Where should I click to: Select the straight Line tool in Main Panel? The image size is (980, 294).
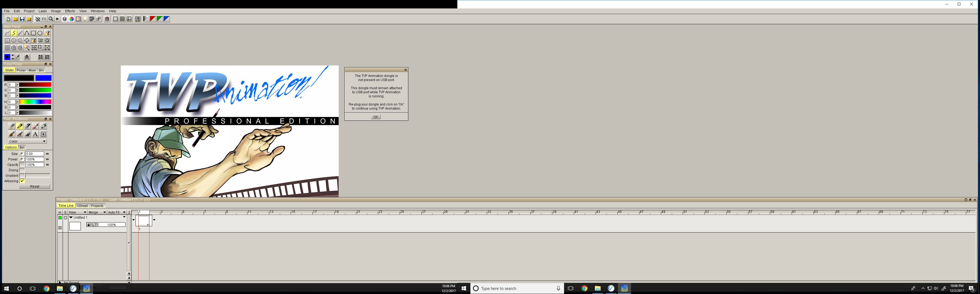(x=20, y=33)
